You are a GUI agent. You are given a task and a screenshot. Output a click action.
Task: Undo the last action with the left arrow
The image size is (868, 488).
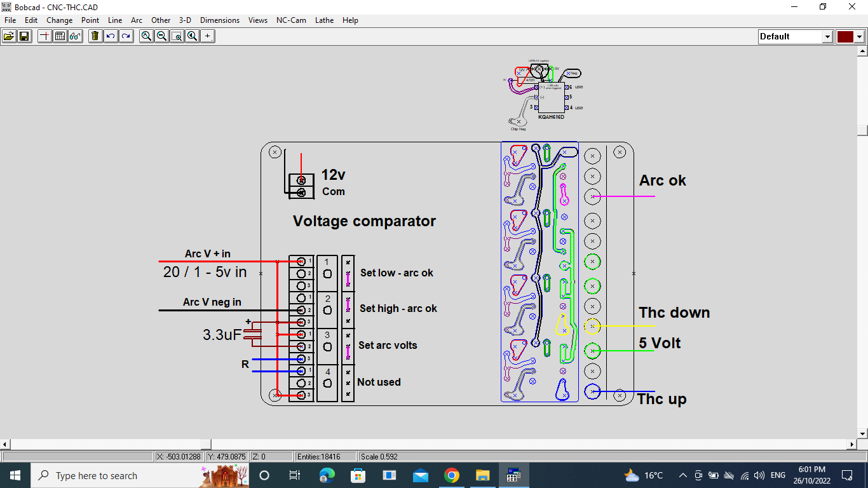(x=111, y=36)
